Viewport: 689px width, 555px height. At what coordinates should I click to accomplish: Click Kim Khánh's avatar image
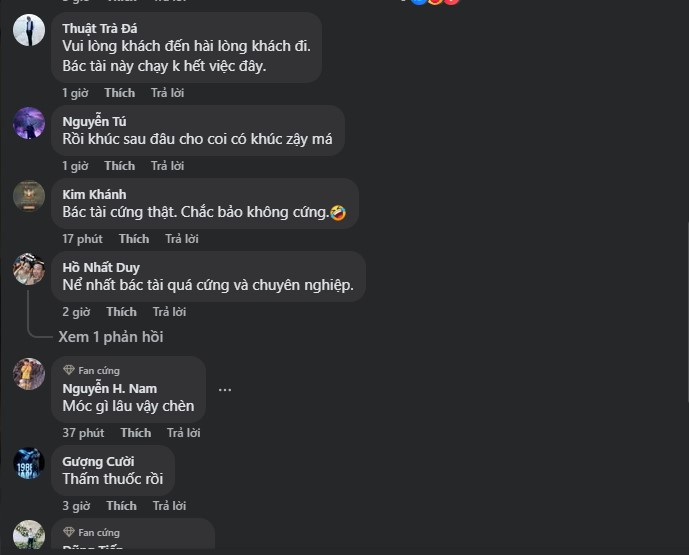(x=29, y=196)
